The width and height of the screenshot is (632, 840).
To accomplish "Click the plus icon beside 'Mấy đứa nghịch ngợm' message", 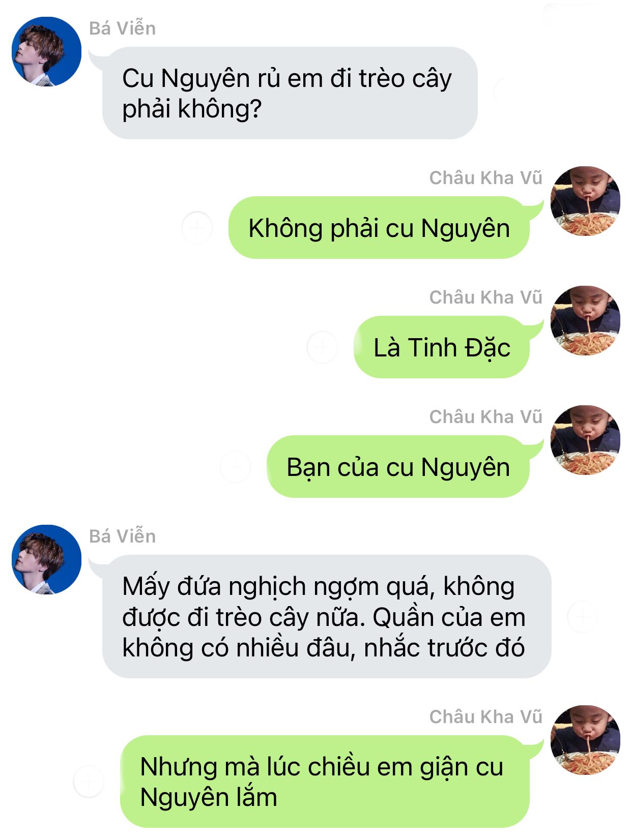I will click(583, 616).
